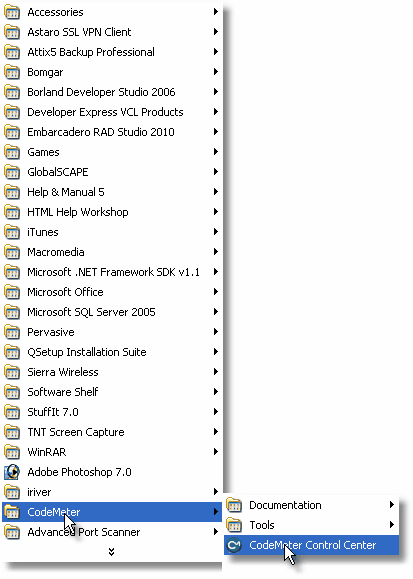Open the Help & Manual 5 menu item
Viewport: 413px width, 579px height.
pos(112,192)
